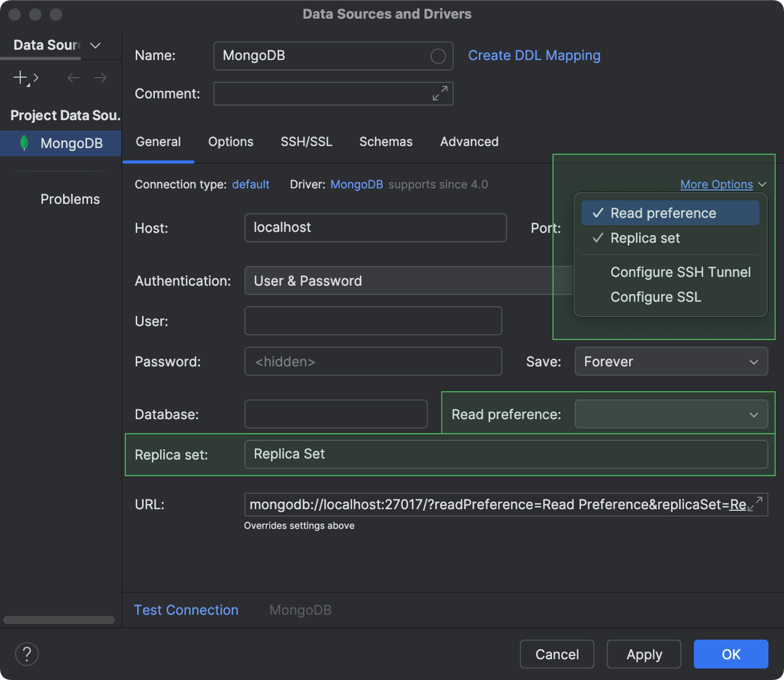Switch to the SSH/SSL tab
This screenshot has width=784, height=680.
306,142
